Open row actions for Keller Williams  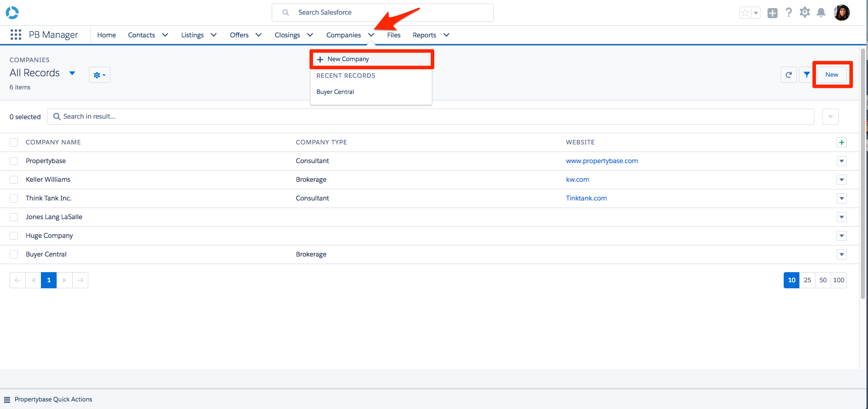pyautogui.click(x=842, y=180)
